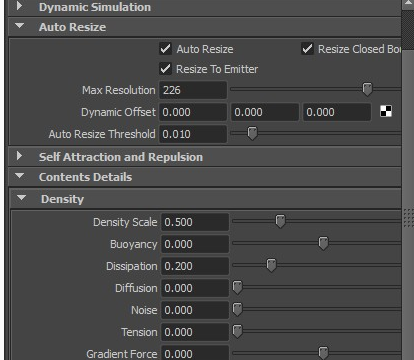The image size is (414, 360).
Task: Click the Contents Details section title
Action: [x=85, y=177]
